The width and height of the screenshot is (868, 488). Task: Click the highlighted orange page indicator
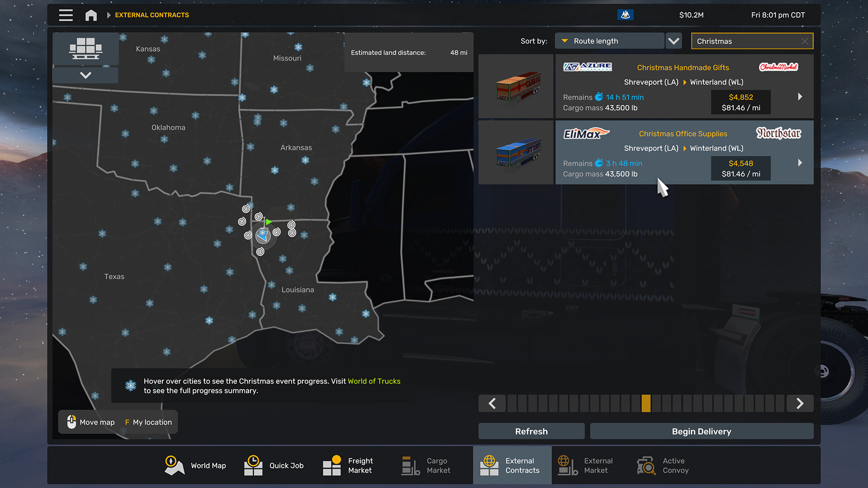(x=646, y=403)
